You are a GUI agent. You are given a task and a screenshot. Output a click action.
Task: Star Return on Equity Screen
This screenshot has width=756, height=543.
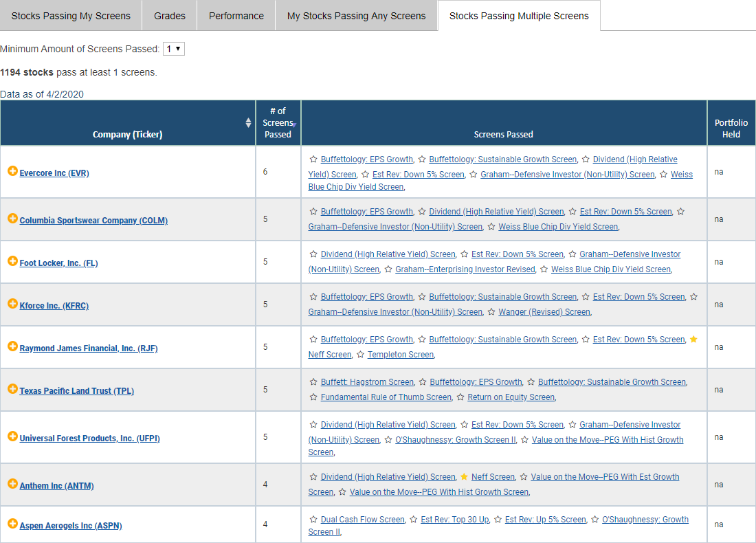click(x=460, y=397)
